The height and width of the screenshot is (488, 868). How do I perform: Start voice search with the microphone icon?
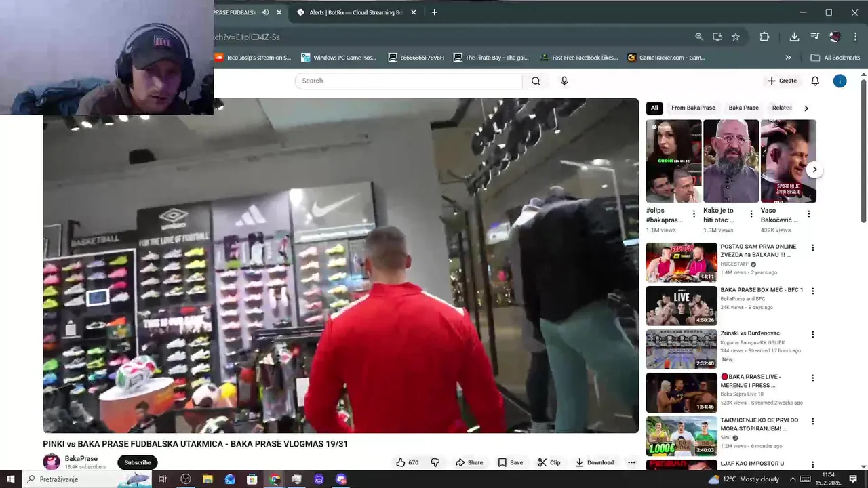tap(564, 81)
